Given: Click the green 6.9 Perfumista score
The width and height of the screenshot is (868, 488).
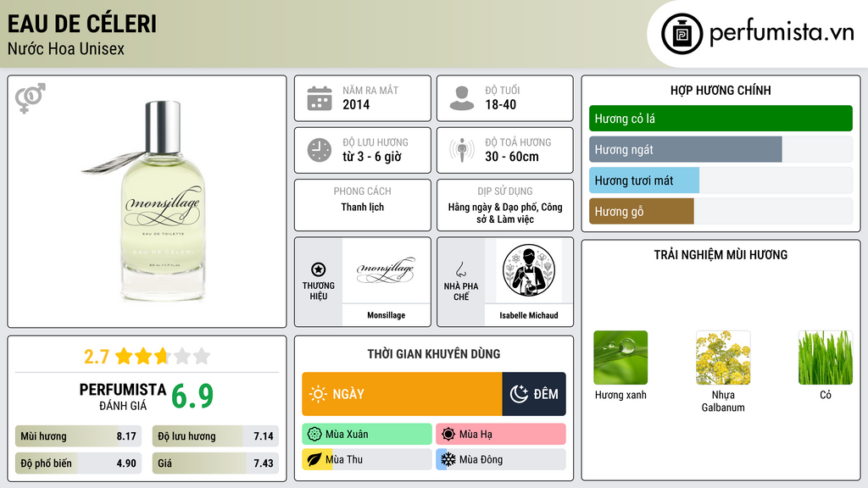Looking at the screenshot, I should tap(192, 396).
